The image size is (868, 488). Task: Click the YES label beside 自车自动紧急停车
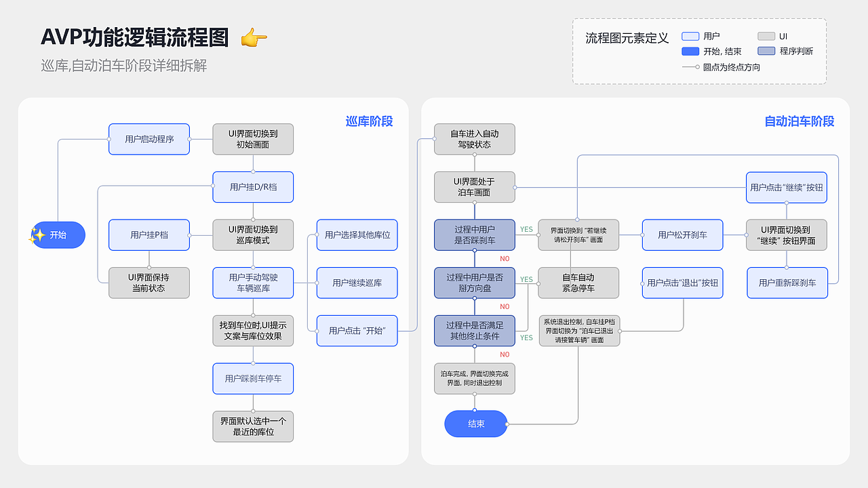pos(526,278)
